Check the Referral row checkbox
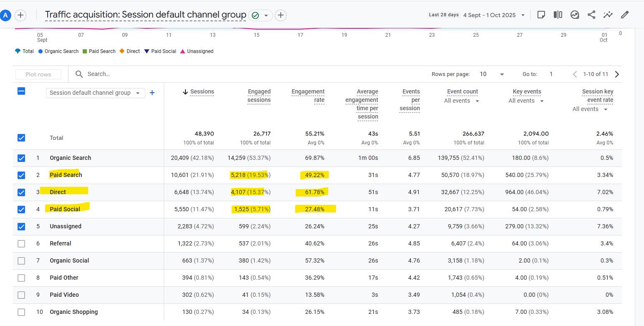 (x=21, y=244)
